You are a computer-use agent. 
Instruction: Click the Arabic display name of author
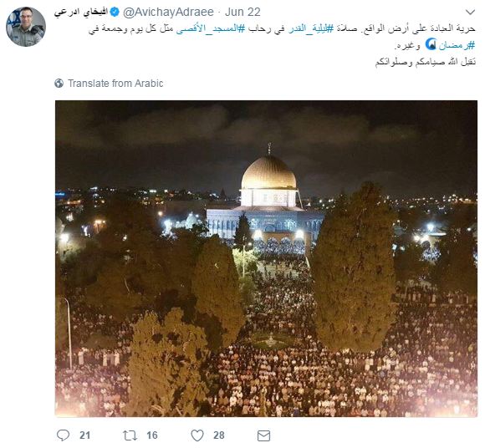[81, 12]
